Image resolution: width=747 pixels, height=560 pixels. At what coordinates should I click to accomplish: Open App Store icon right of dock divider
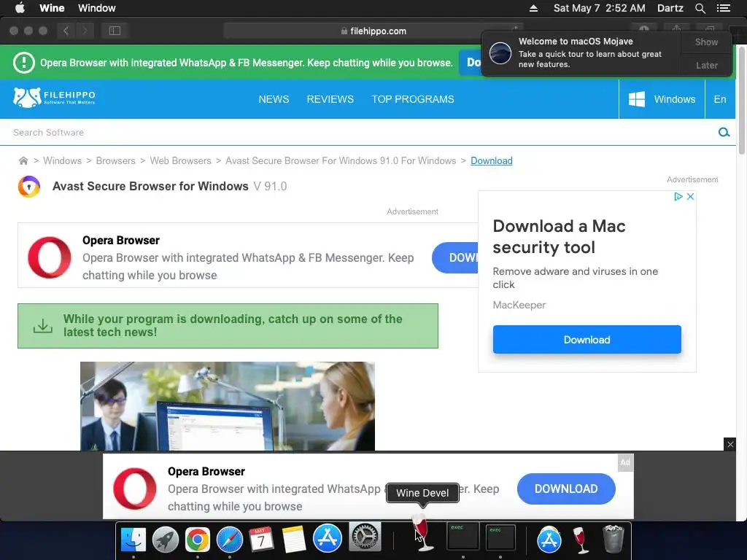tap(549, 540)
